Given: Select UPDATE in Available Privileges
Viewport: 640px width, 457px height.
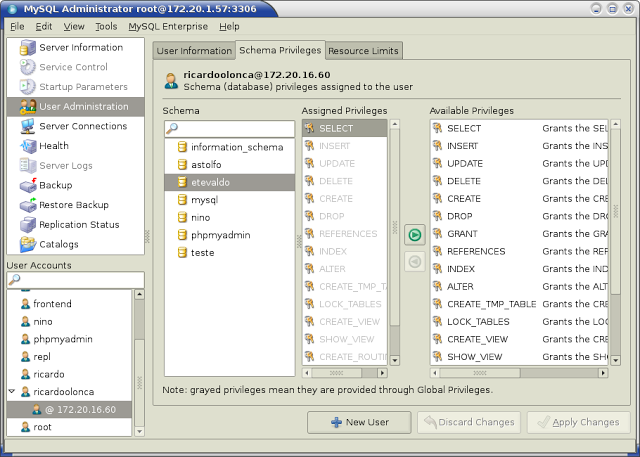Looking at the screenshot, I should 520,163.
